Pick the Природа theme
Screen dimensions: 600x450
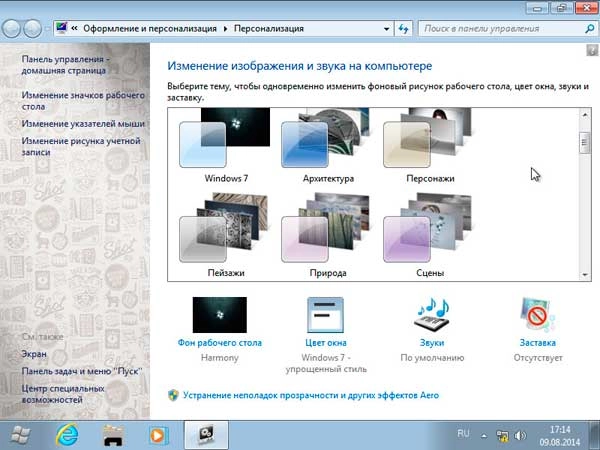tap(326, 228)
